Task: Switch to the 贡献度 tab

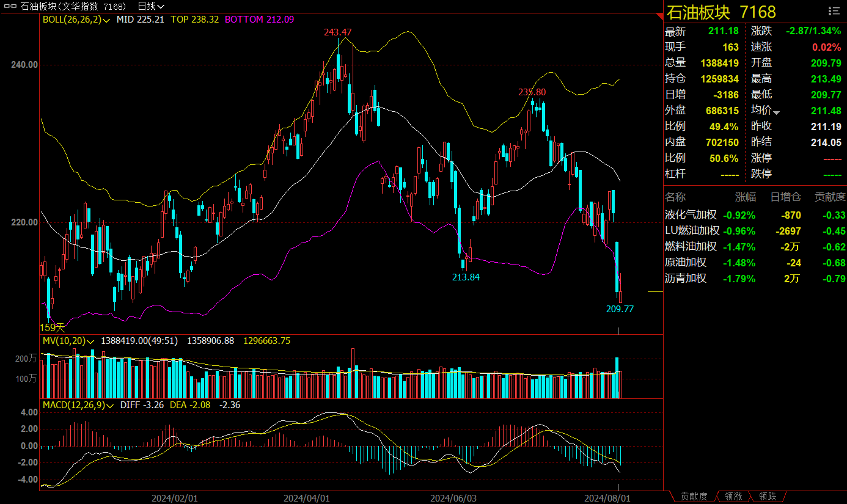Action: pyautogui.click(x=694, y=497)
